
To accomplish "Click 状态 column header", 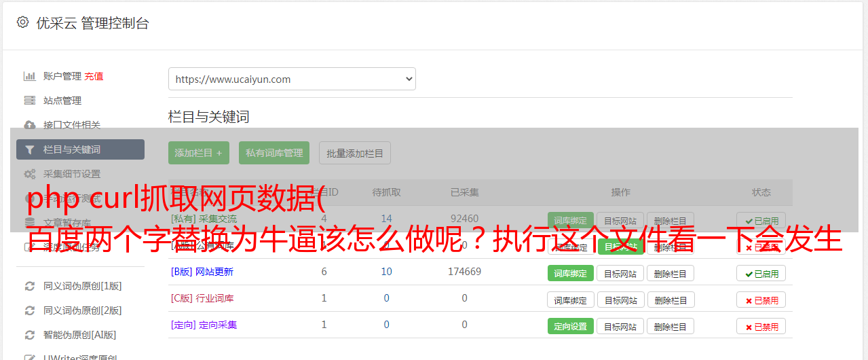I will pos(761,192).
